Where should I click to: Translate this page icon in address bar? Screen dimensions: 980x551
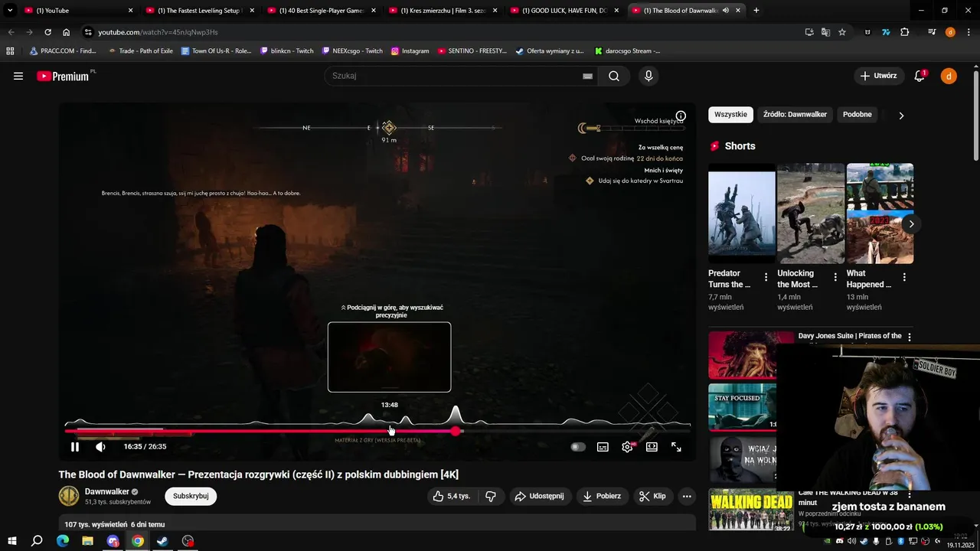(x=825, y=32)
